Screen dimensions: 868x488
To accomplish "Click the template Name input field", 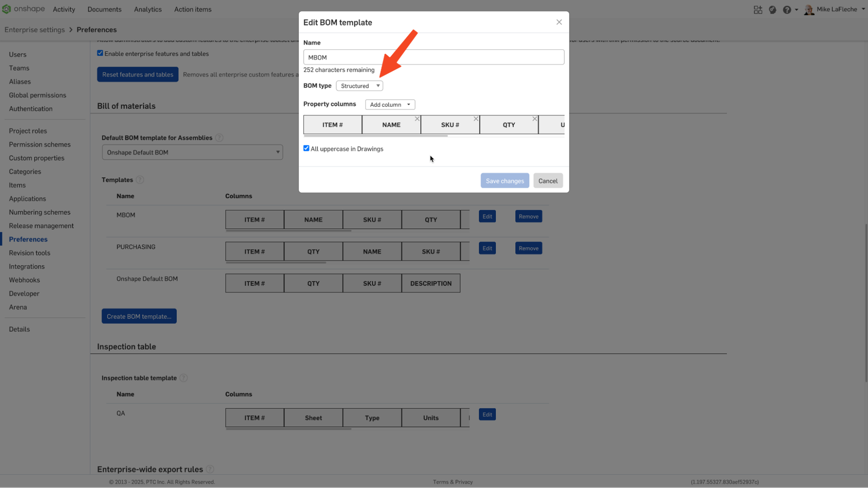I will click(x=433, y=57).
